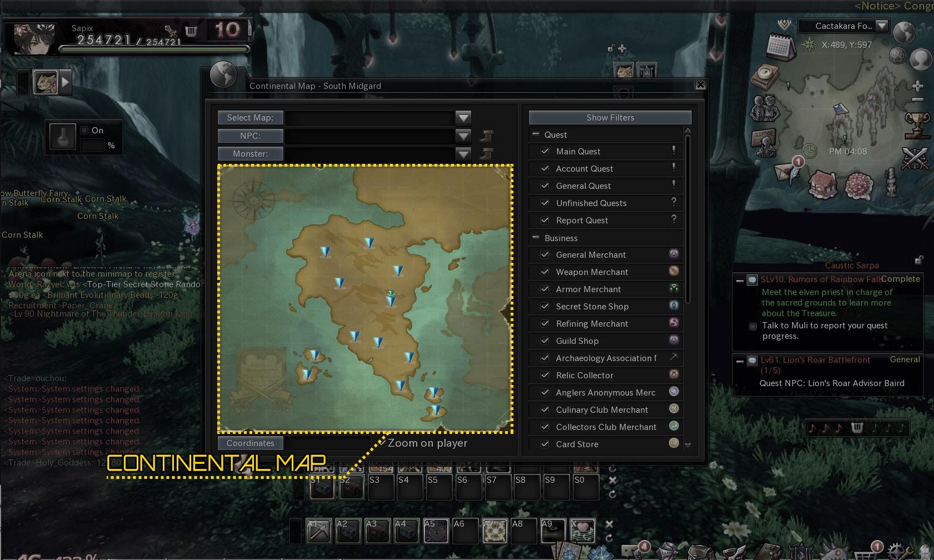Click the pickaxe in hotbar slot A1
Image resolution: width=934 pixels, height=560 pixels.
(319, 531)
